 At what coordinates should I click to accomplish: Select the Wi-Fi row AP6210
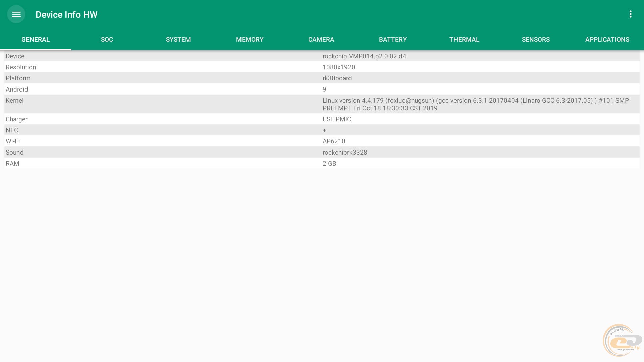[x=334, y=141]
